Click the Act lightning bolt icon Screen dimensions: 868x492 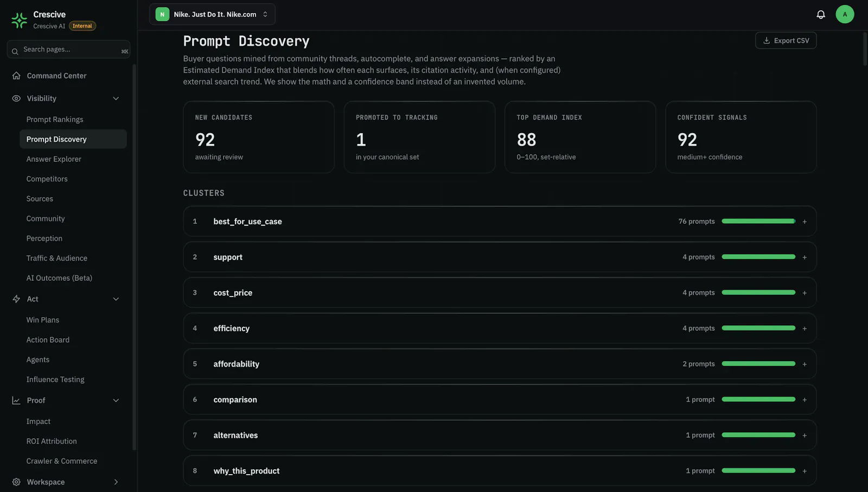pos(16,299)
